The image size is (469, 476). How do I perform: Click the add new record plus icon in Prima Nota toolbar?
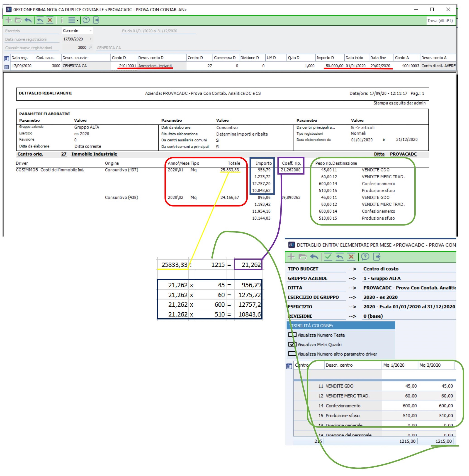8,20
